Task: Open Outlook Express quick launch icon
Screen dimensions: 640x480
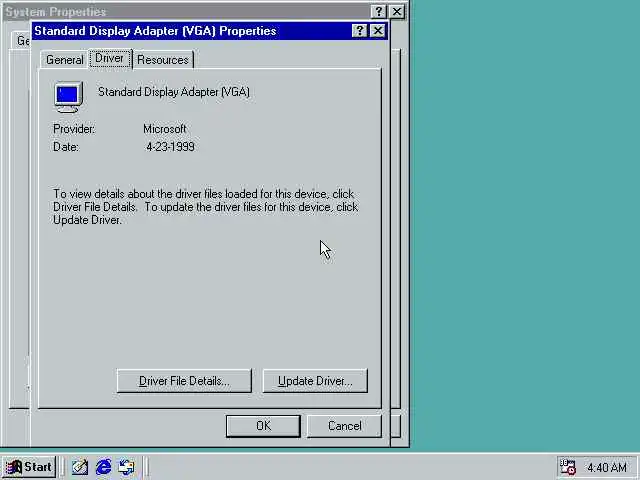Action: click(126, 467)
